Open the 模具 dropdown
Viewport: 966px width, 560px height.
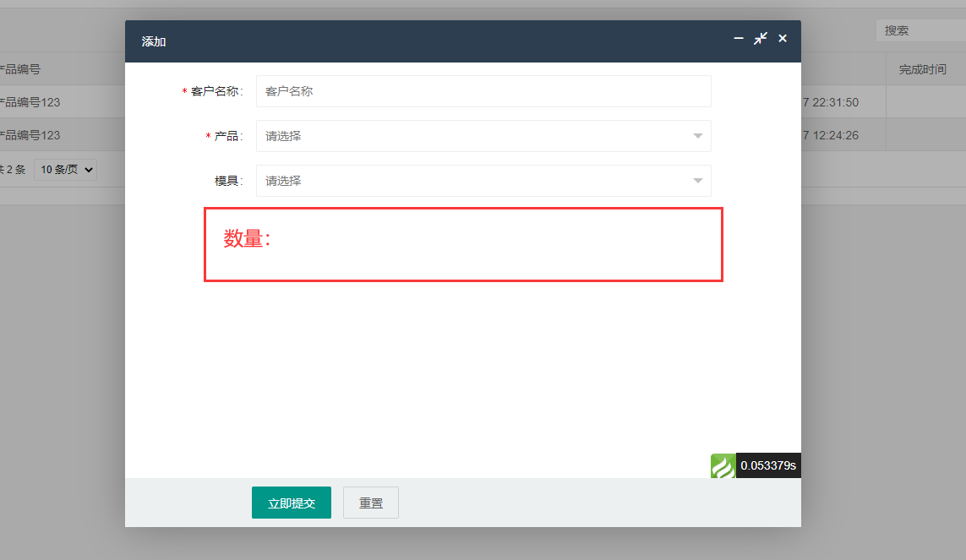483,181
